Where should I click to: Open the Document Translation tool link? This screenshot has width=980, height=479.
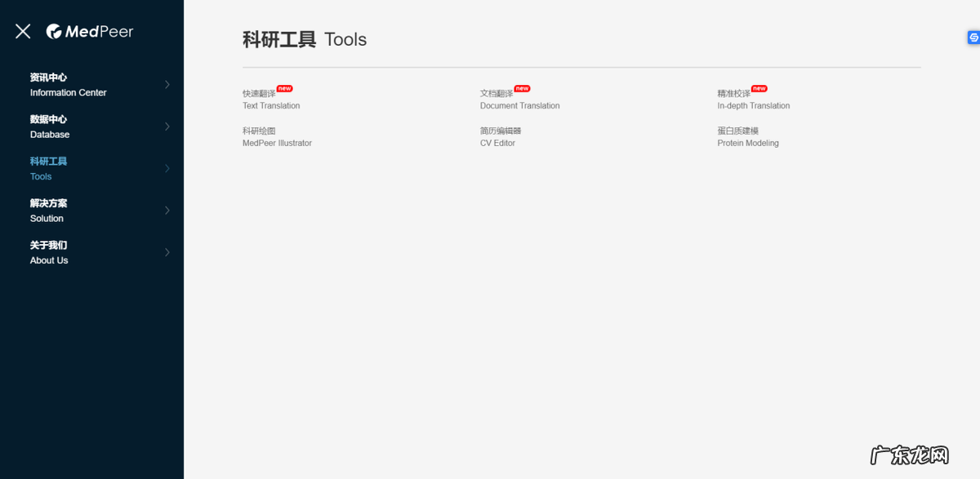(x=520, y=100)
